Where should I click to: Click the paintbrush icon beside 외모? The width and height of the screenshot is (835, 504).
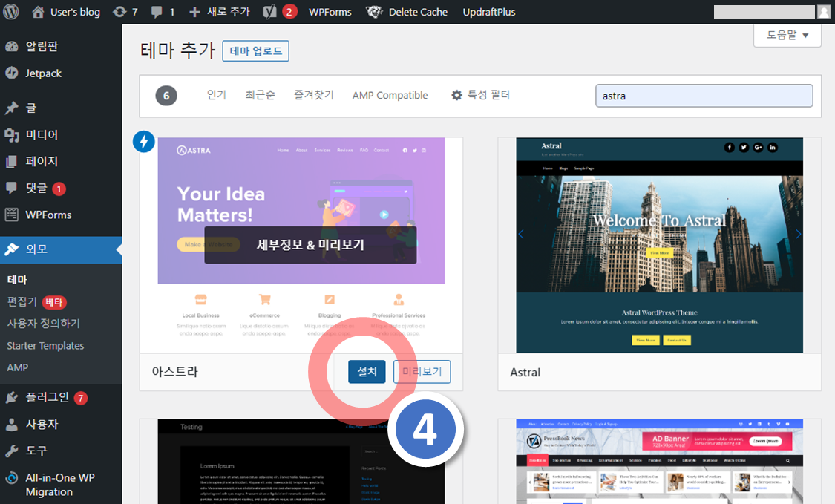pos(12,249)
